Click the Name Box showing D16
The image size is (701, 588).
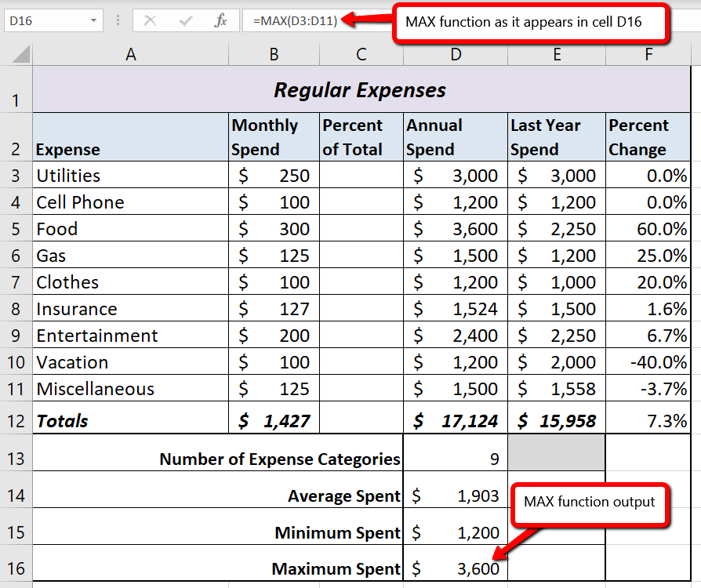pyautogui.click(x=53, y=20)
